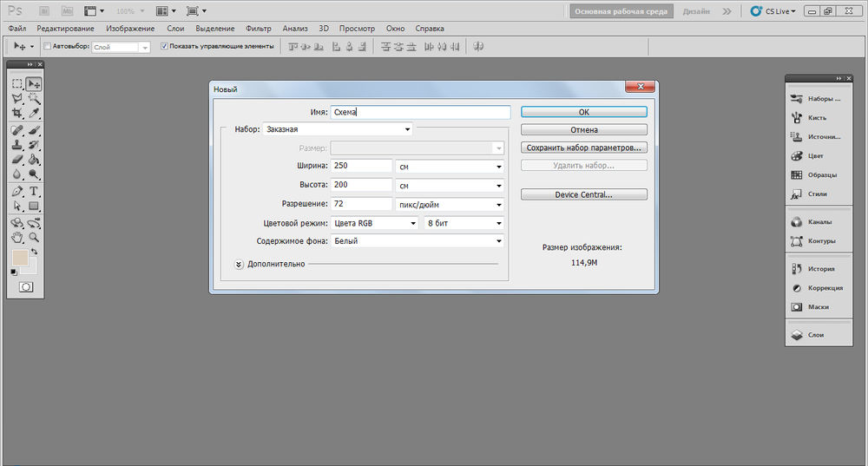Toggle Quick Mask mode button in toolbox
The height and width of the screenshot is (466, 868).
tap(26, 286)
